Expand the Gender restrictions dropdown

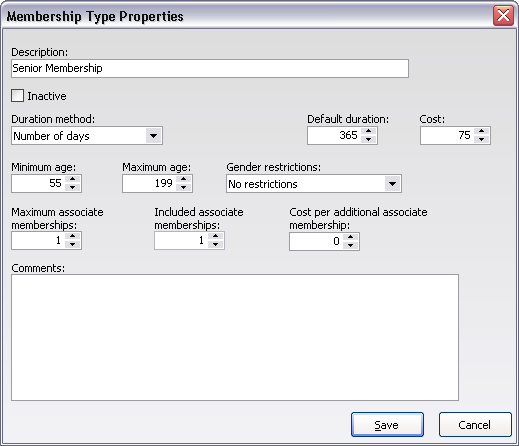point(392,184)
